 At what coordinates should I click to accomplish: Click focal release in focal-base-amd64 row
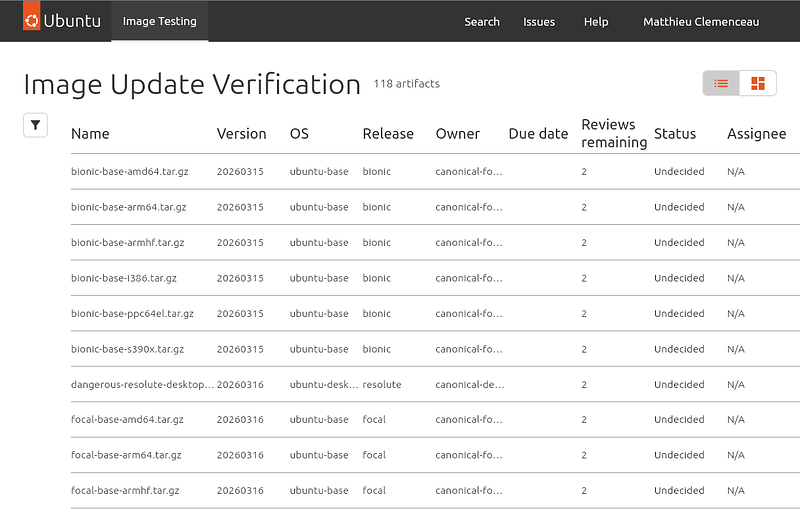click(374, 419)
